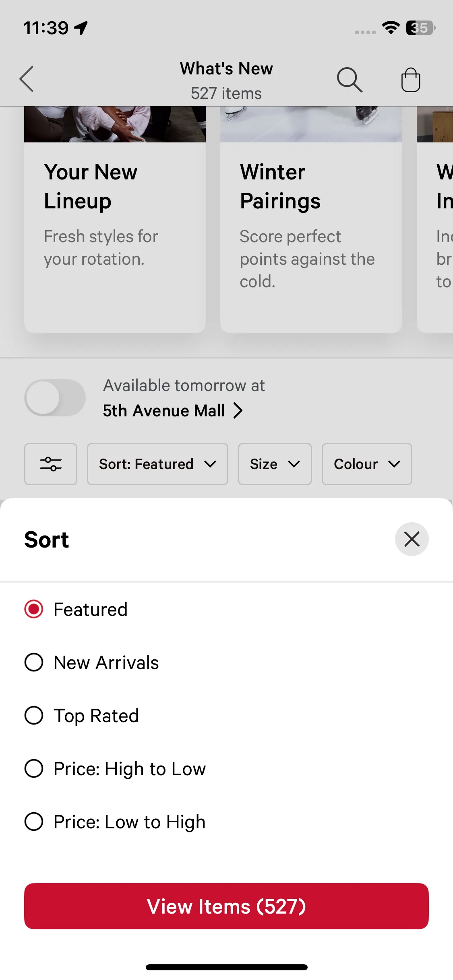Screen dimensions: 453x980
Task: Tap the filter sliders icon
Action: pos(51,464)
